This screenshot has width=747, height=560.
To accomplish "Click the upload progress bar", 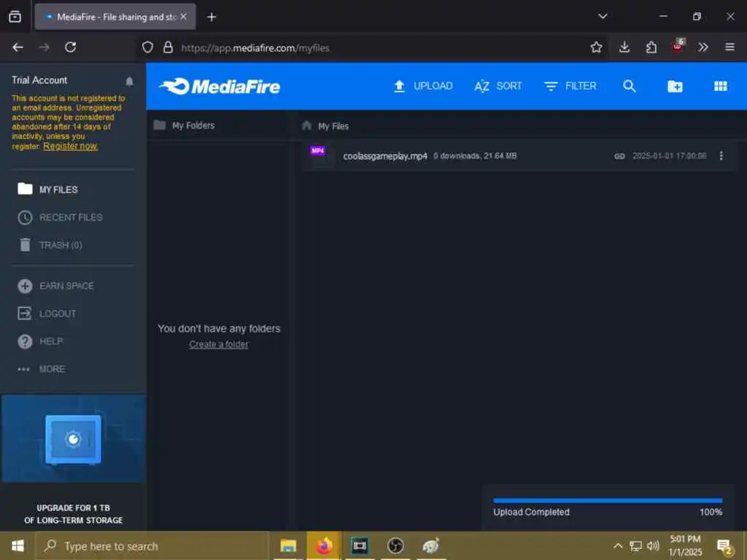I will coord(608,500).
